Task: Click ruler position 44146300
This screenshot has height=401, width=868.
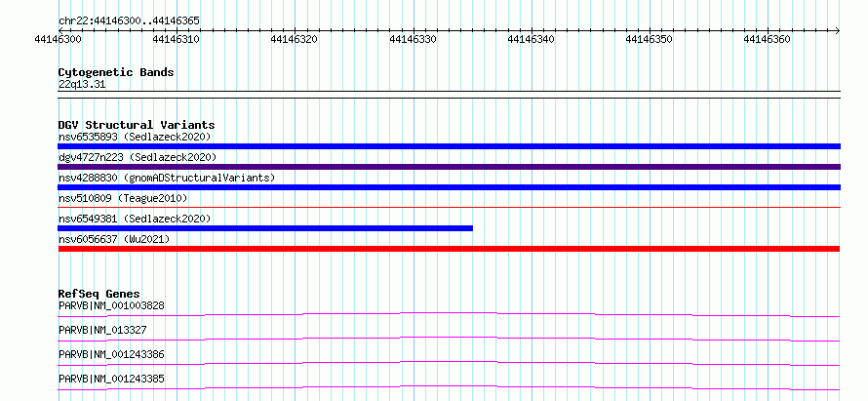Action: coord(59,39)
